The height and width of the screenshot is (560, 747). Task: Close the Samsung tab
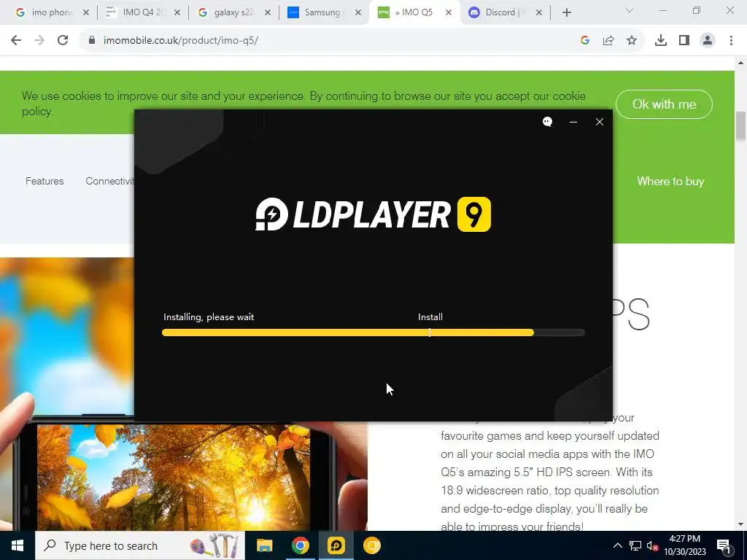[x=357, y=12]
